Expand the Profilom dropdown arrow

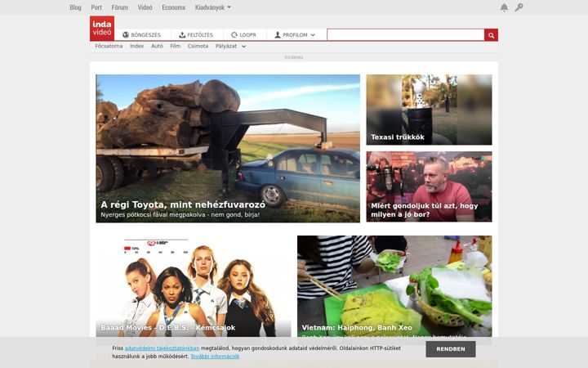tap(313, 35)
